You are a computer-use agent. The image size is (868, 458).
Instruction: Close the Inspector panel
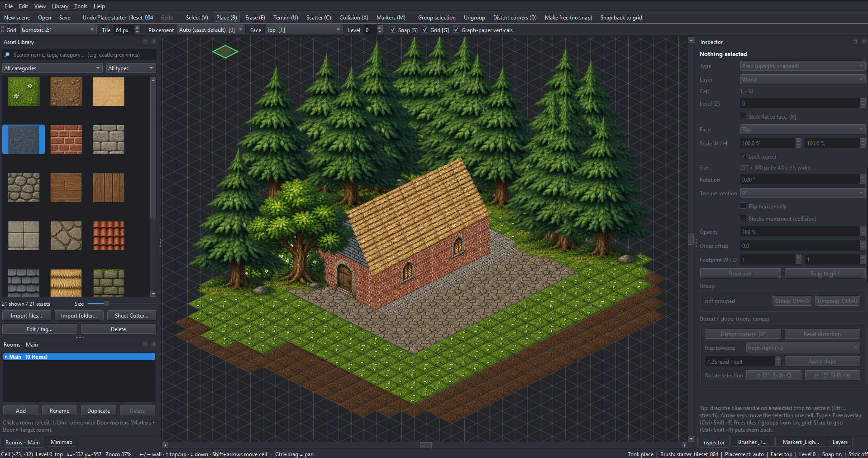click(864, 41)
